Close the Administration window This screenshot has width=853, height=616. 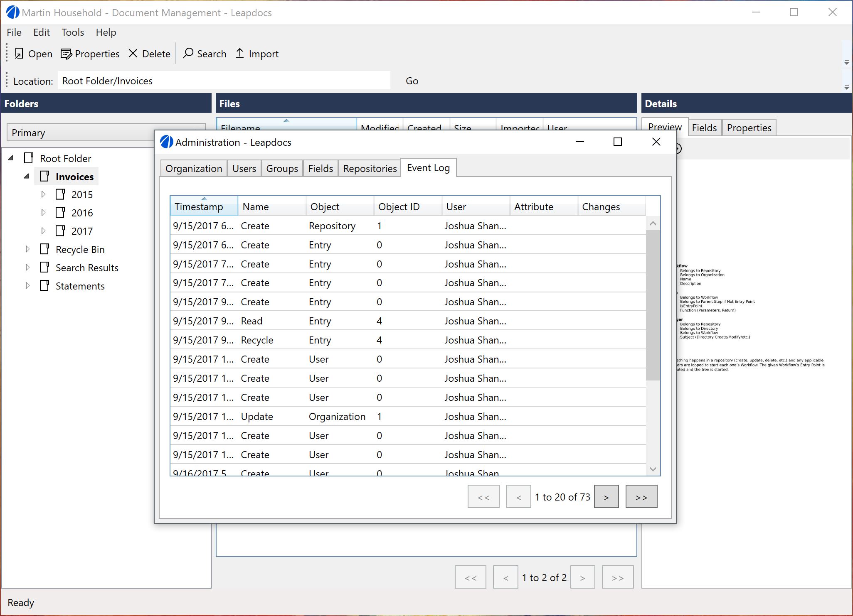click(x=656, y=142)
